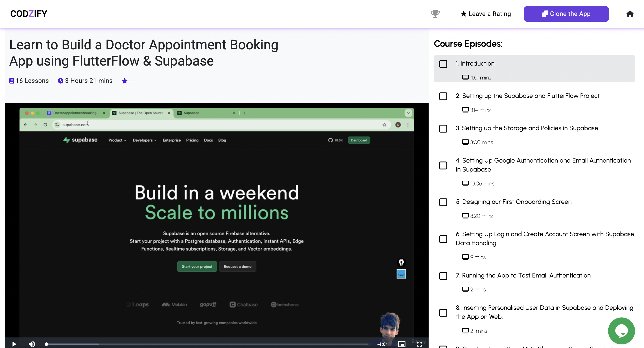This screenshot has width=644, height=348.
Task: Check the Introduction episode checkbox
Action: (443, 64)
